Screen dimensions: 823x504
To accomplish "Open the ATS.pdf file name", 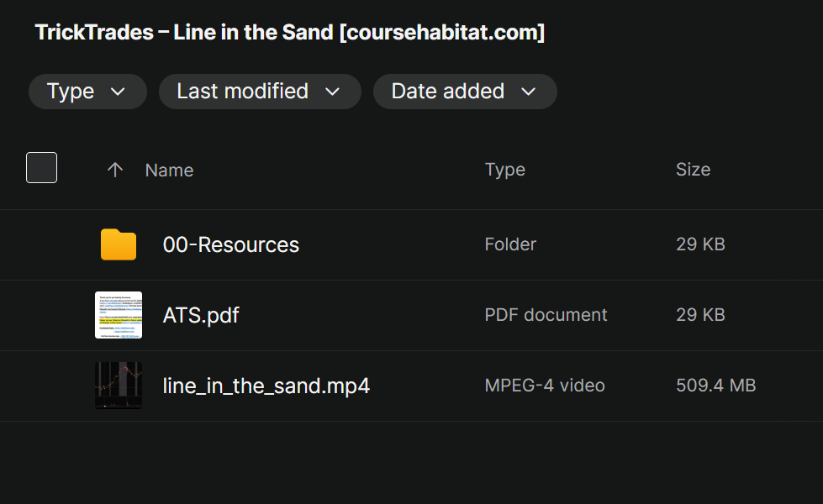I will point(201,315).
